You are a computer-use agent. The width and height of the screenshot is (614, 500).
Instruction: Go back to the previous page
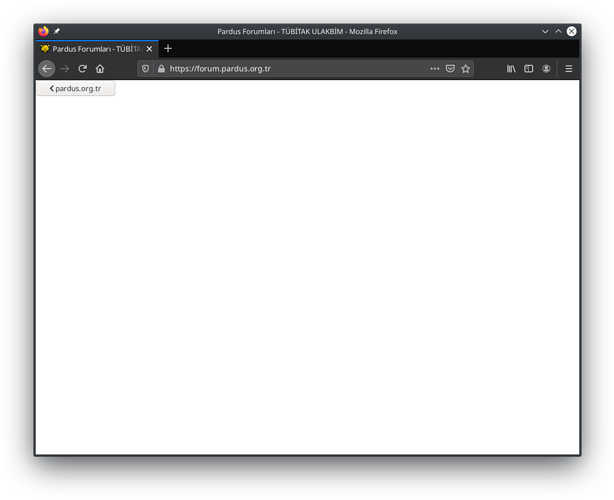pos(47,69)
